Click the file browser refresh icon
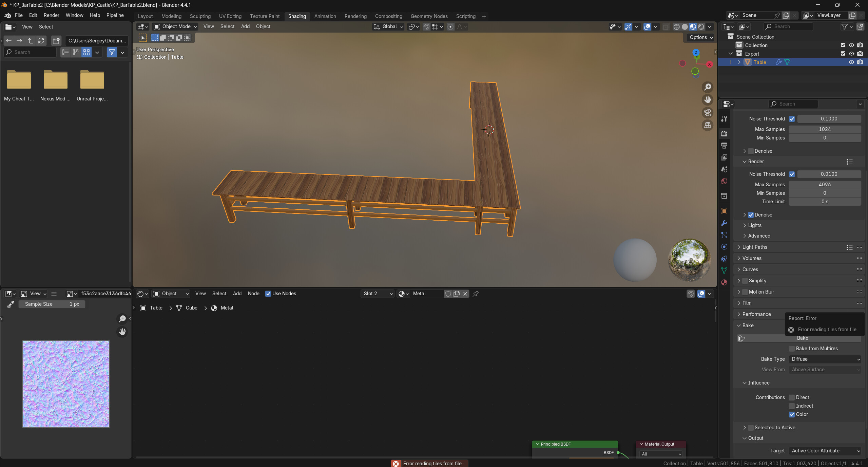868x467 pixels. [x=41, y=41]
